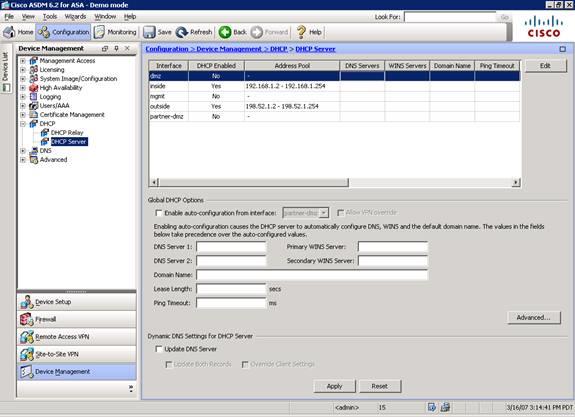Open the Device Management panel
This screenshot has width=575, height=417.
(x=77, y=372)
